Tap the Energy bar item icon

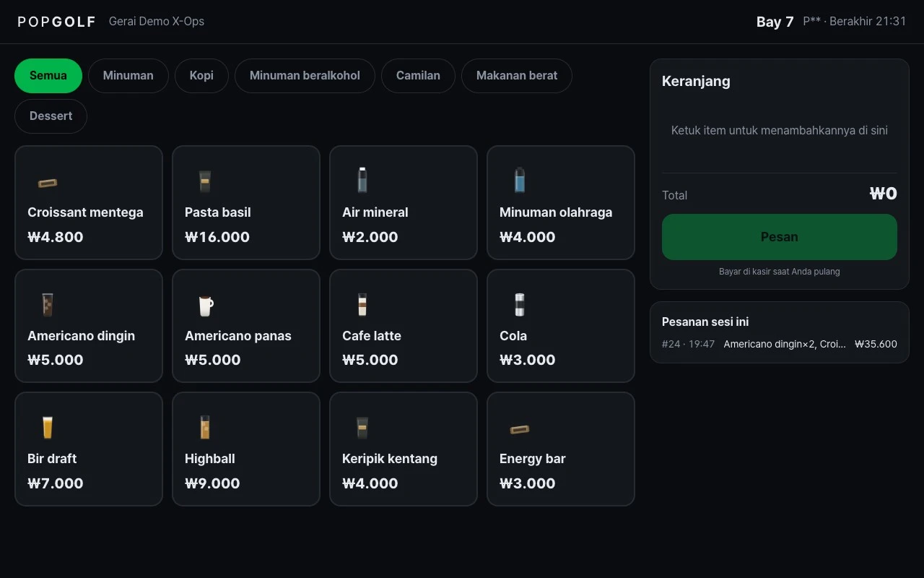520,429
